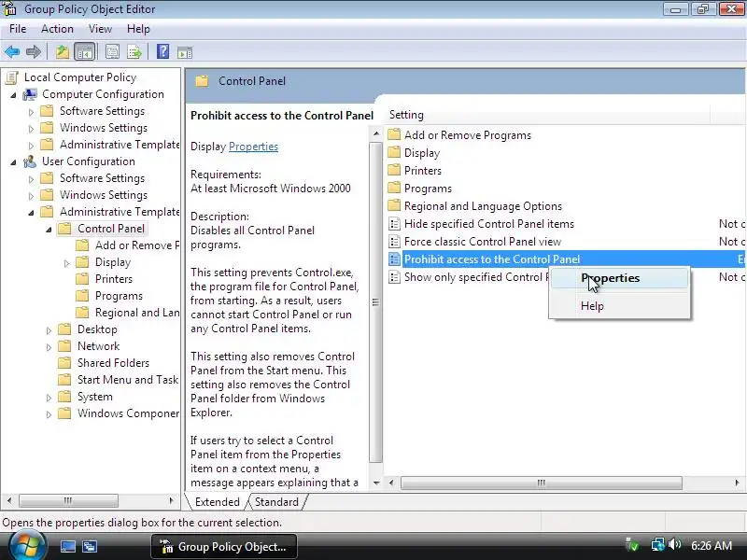Select Printers in the tree pane
The image size is (747, 560).
(114, 279)
